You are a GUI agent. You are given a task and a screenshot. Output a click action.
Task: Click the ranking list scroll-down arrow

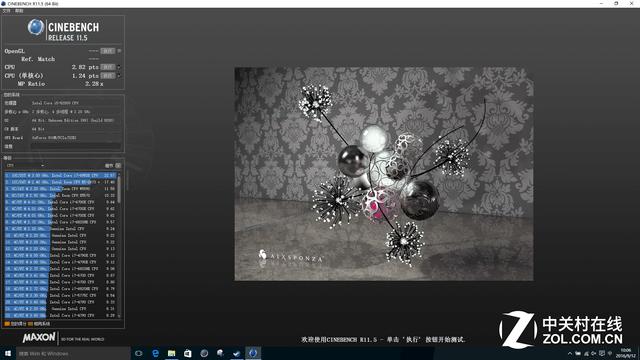pyautogui.click(x=119, y=316)
